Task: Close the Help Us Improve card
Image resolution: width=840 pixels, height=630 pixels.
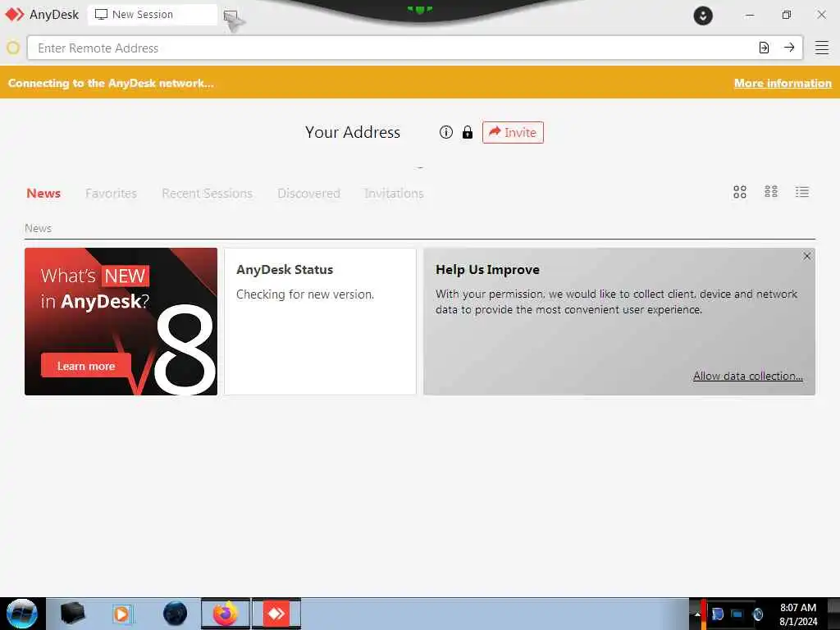Action: tap(807, 256)
